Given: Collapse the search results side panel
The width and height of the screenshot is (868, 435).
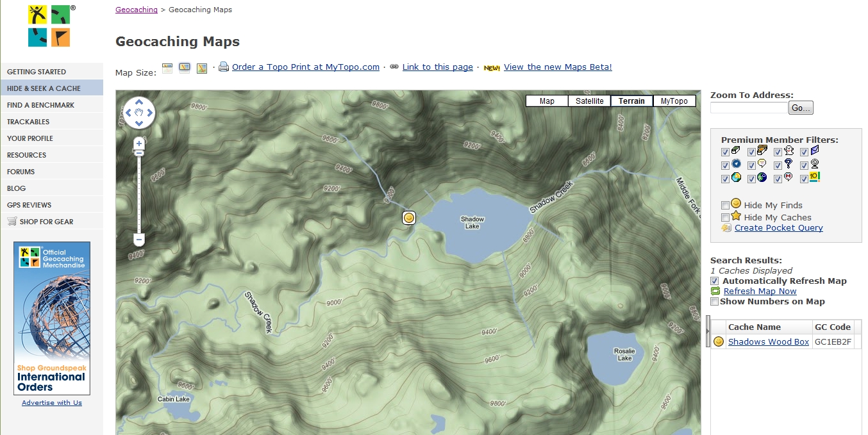Looking at the screenshot, I should pyautogui.click(x=708, y=331).
